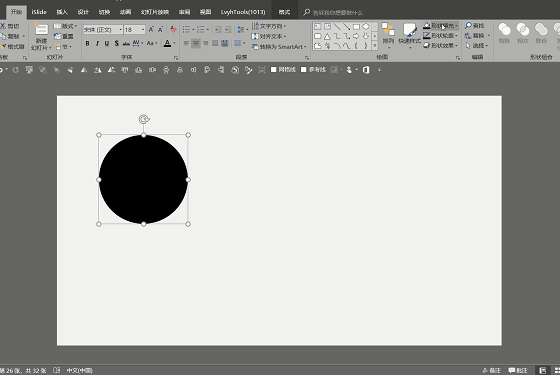Open the 排列 arrange menu

[x=388, y=35]
